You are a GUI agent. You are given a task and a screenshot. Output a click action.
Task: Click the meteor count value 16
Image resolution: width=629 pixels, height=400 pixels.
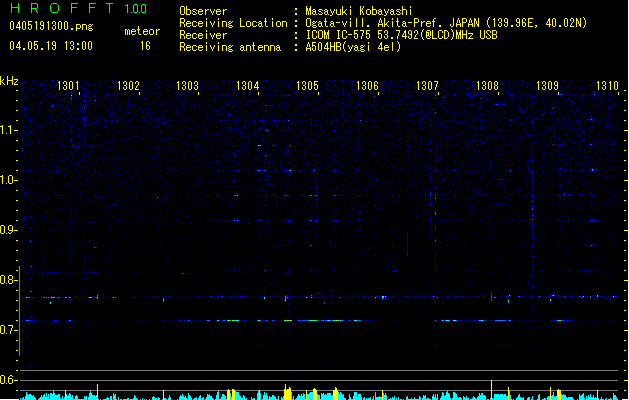coord(145,46)
